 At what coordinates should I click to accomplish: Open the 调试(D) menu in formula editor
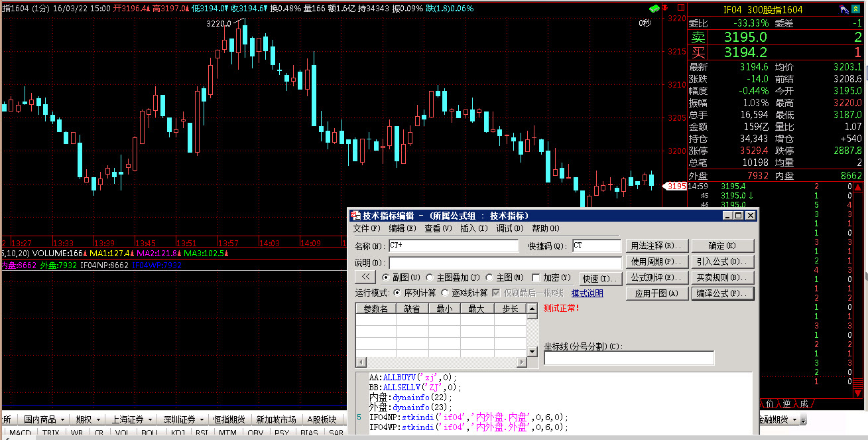[509, 228]
